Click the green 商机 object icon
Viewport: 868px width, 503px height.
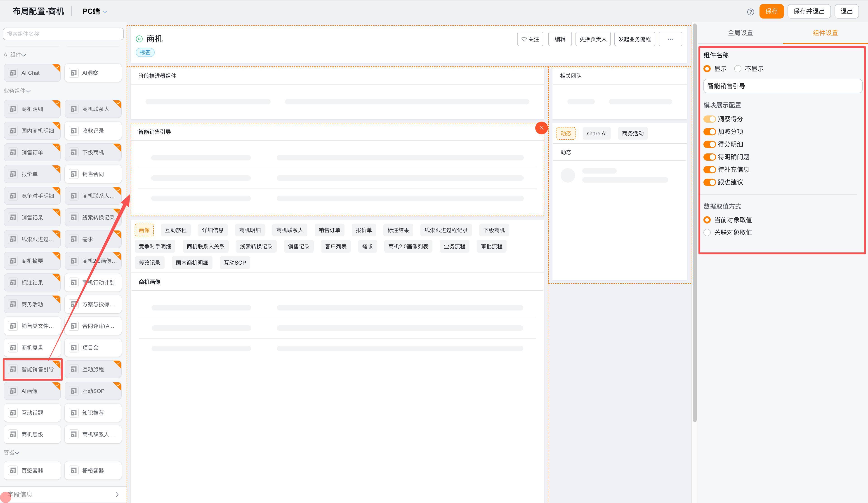tap(139, 39)
